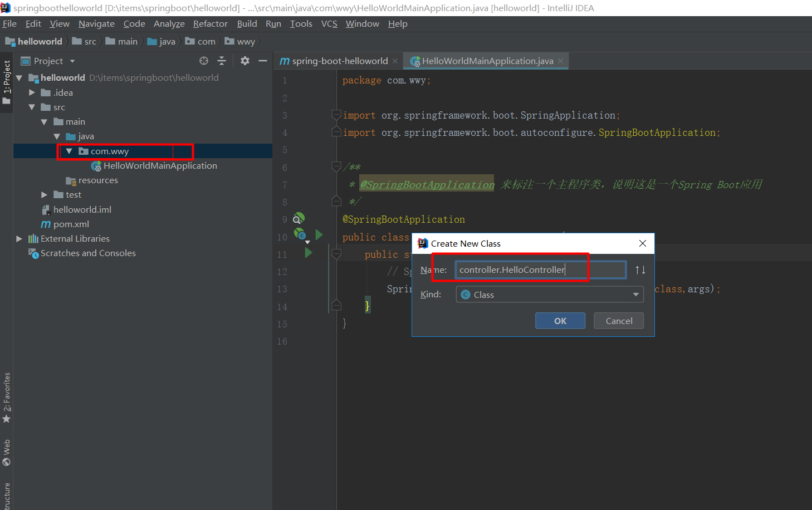Click Cancel in Create New Class dialog

click(x=619, y=321)
